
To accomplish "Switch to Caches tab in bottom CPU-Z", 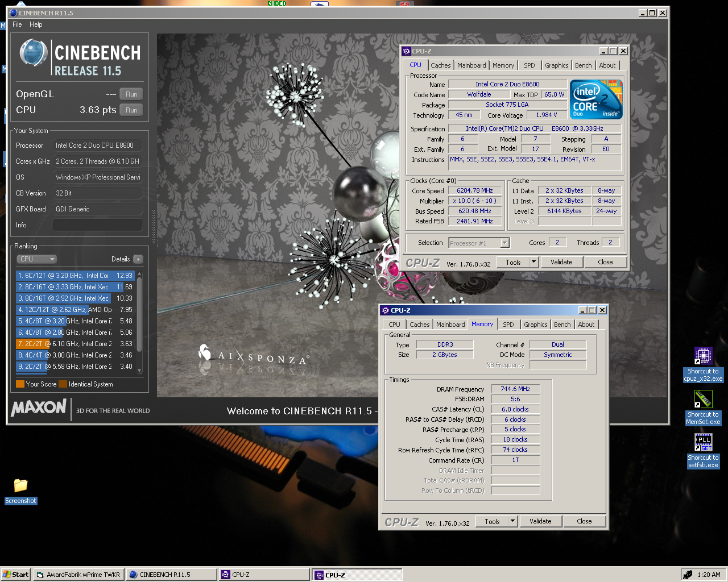I will point(420,325).
